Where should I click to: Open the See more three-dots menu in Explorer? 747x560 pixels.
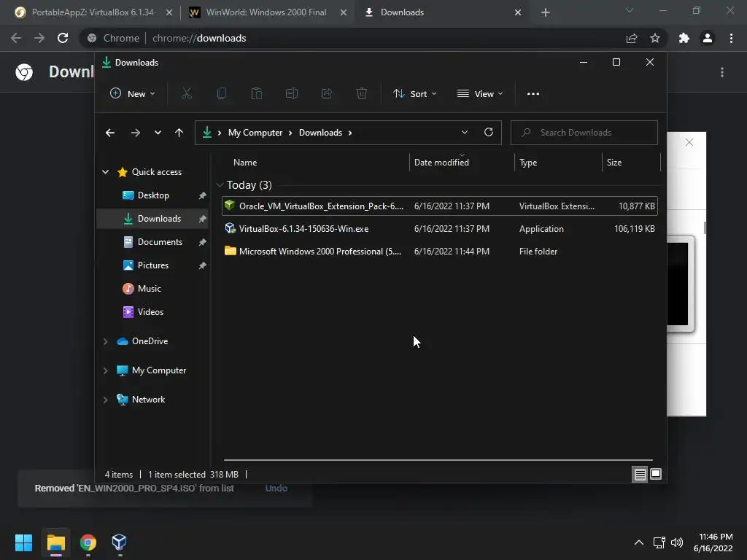click(533, 94)
